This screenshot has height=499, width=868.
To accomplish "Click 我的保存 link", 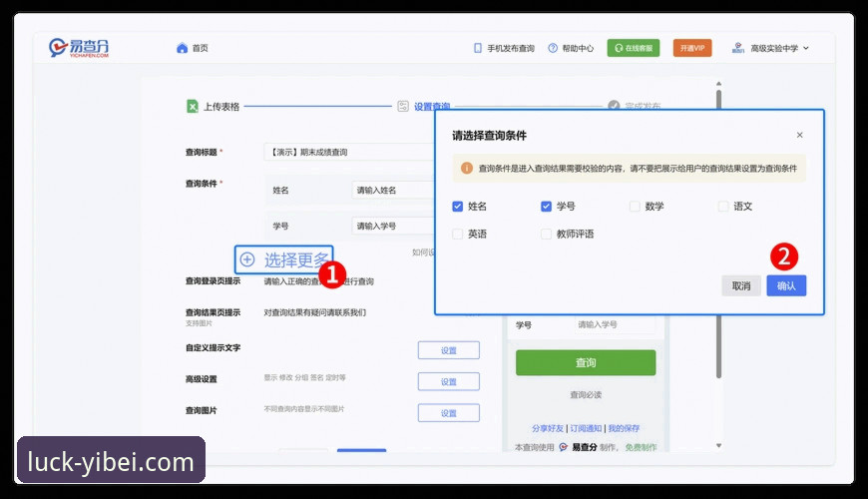I will point(624,428).
